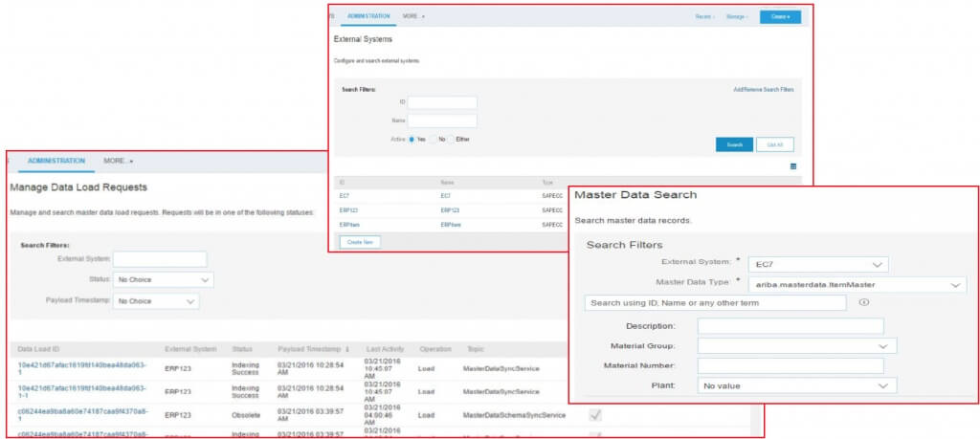The height and width of the screenshot is (439, 980).
Task: Open the Status dropdown in Manage Data Load Requests
Action: pyautogui.click(x=163, y=280)
